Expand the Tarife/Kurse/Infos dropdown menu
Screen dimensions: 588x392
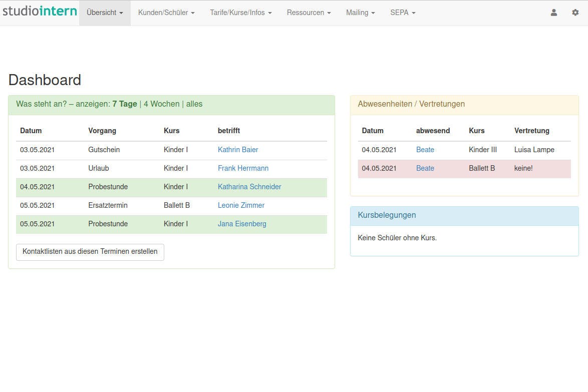(x=241, y=13)
